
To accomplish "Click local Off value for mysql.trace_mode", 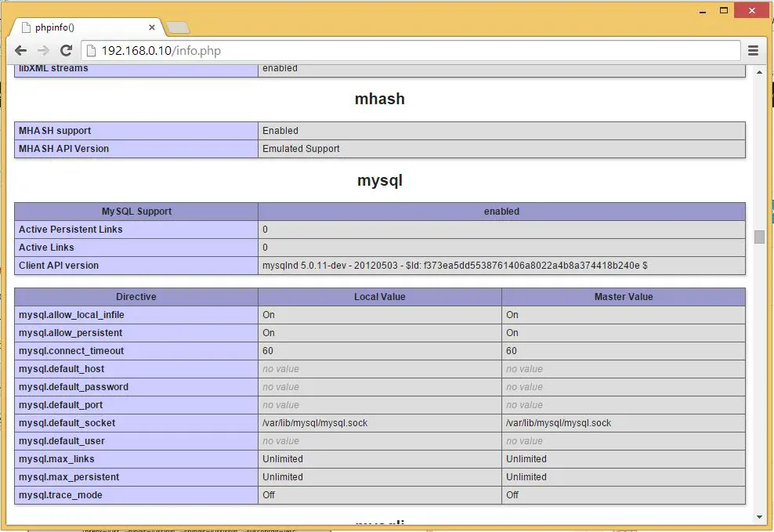I will (269, 495).
